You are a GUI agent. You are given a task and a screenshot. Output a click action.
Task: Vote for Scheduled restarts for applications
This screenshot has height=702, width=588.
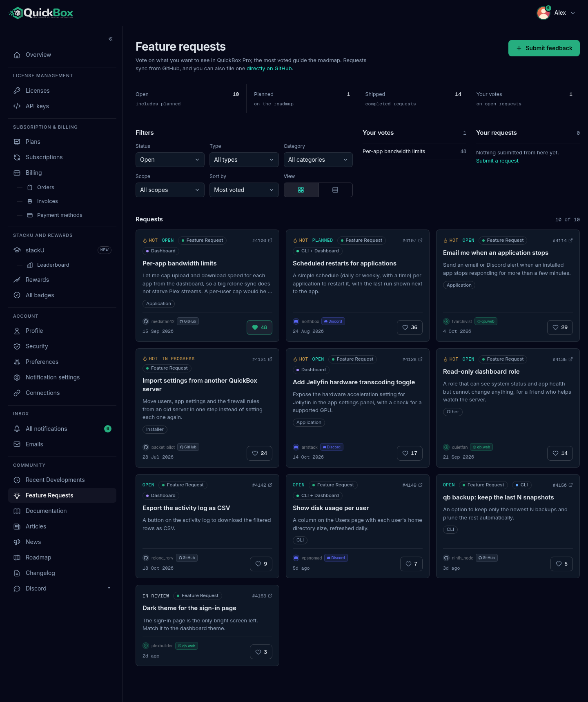click(x=410, y=328)
